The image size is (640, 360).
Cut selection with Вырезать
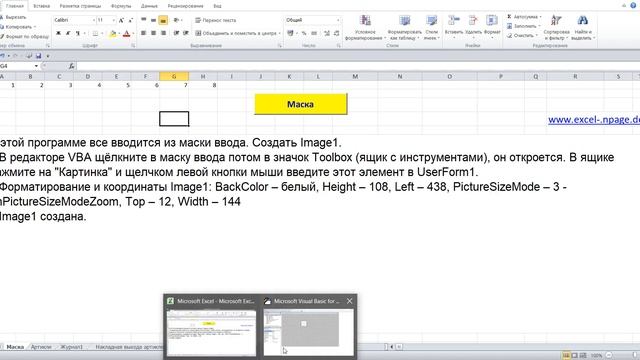[x=13, y=17]
